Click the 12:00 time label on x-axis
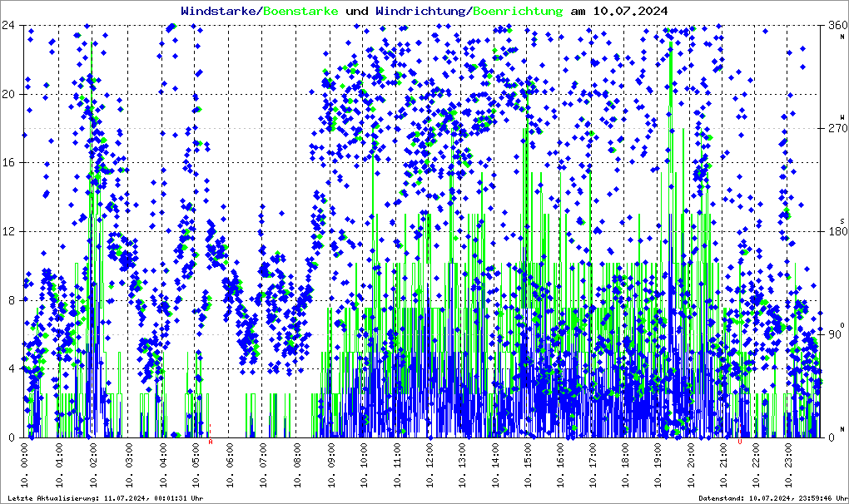Screen dimensions: 849x504 [x=429, y=463]
